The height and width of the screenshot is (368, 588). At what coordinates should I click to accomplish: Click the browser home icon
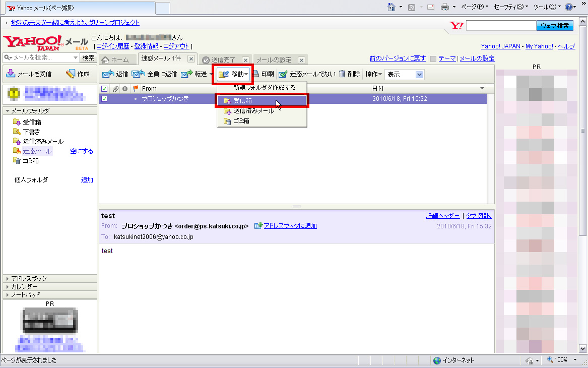tap(391, 7)
